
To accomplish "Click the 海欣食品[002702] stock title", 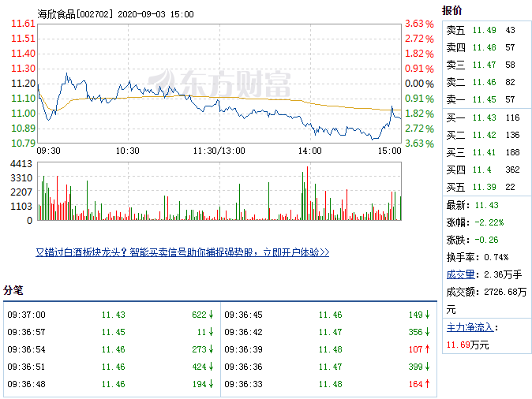I will pyautogui.click(x=75, y=13).
